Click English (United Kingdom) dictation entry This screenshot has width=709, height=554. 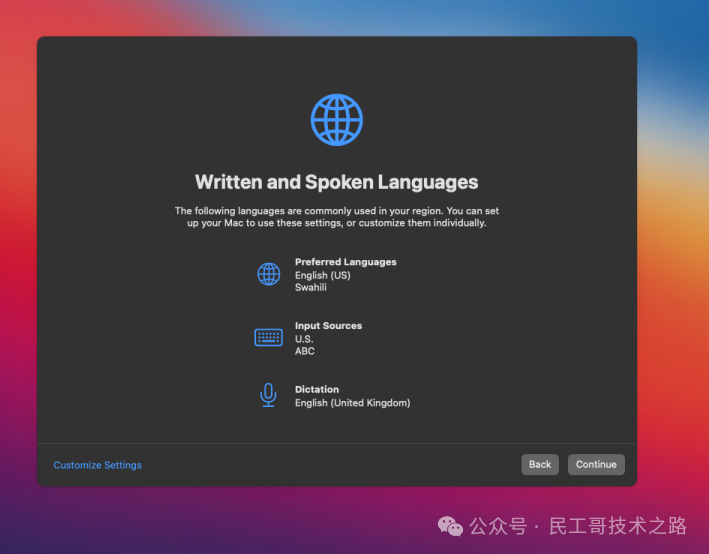point(352,403)
